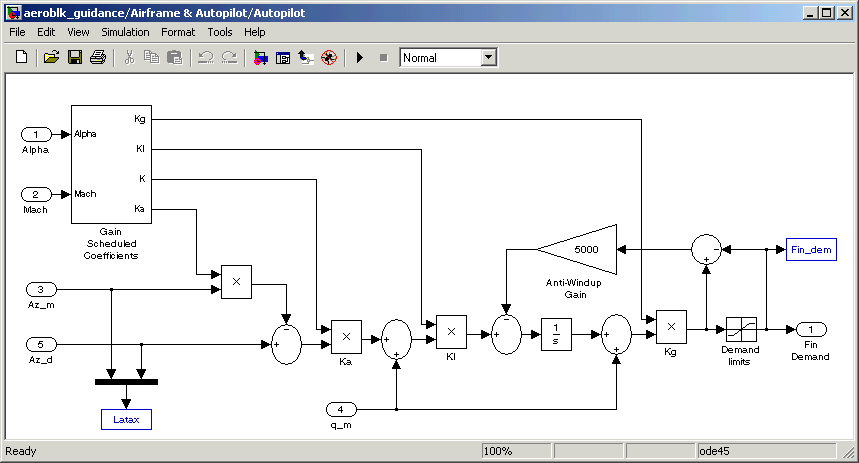Select the sum block left of integrator

tap(506, 334)
